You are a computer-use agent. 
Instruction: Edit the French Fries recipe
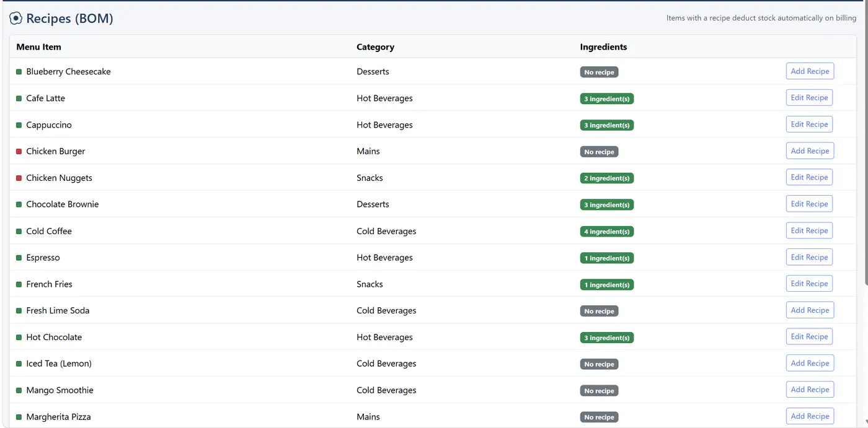pyautogui.click(x=809, y=284)
